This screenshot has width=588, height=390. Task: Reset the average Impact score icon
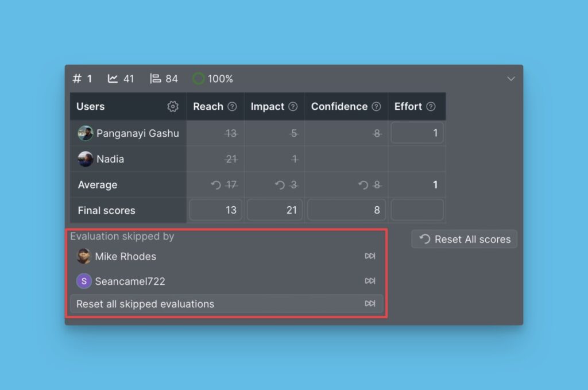pyautogui.click(x=280, y=185)
